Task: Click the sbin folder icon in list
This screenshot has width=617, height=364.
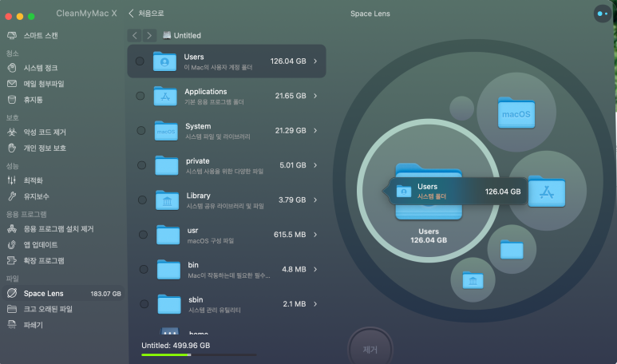Action: [x=169, y=304]
